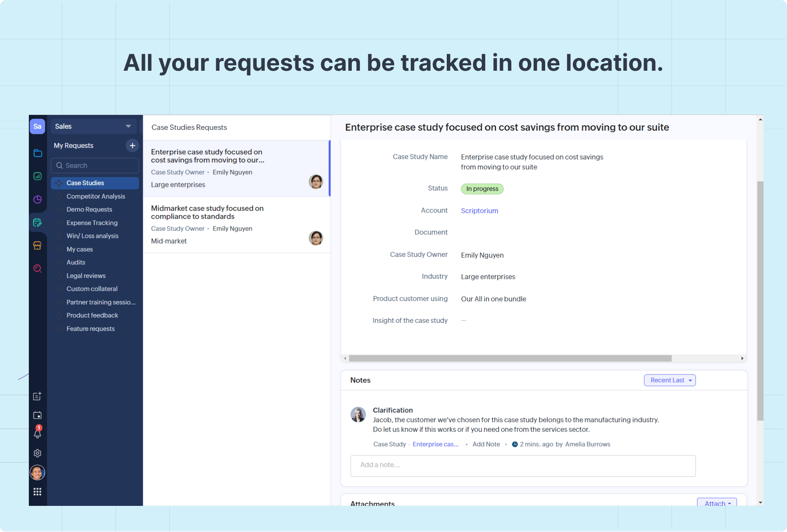Click the folder icon in left rail
787x532 pixels.
pos(38,153)
